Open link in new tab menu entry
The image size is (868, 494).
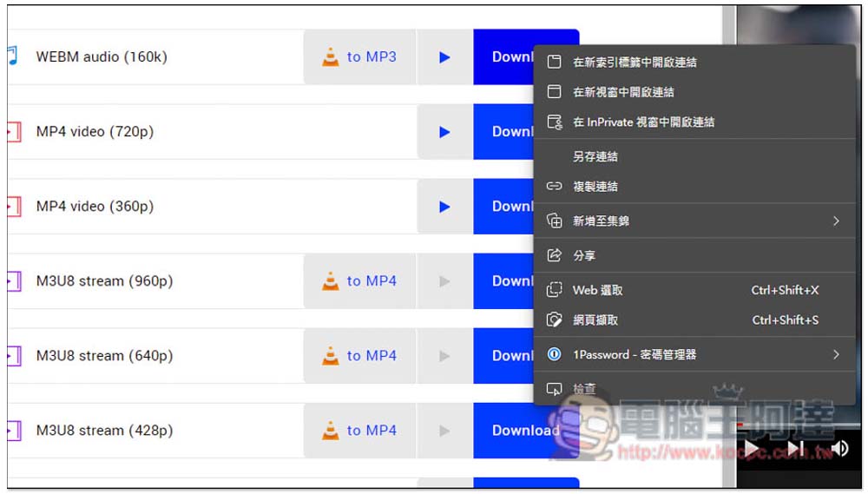coord(694,62)
